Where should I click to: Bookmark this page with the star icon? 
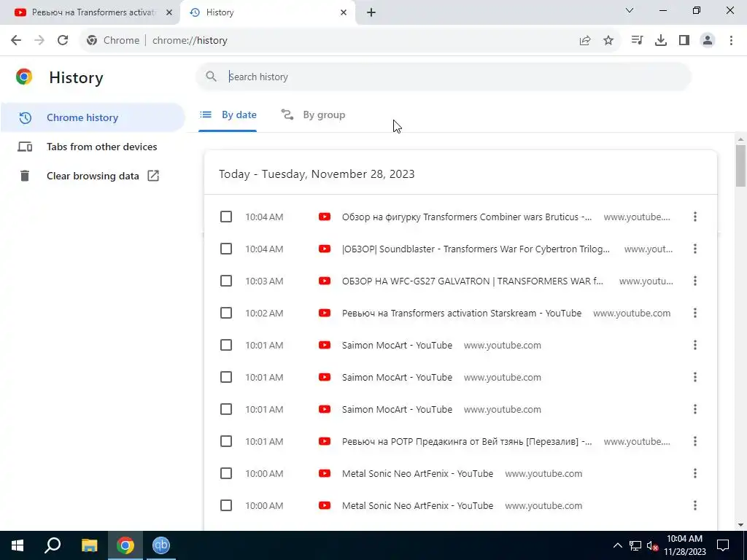click(x=608, y=41)
